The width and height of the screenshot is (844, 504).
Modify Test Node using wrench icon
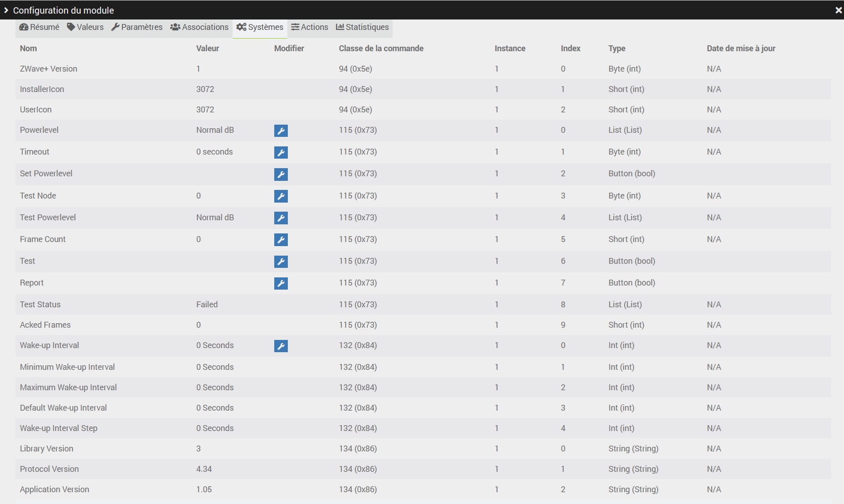pos(281,196)
